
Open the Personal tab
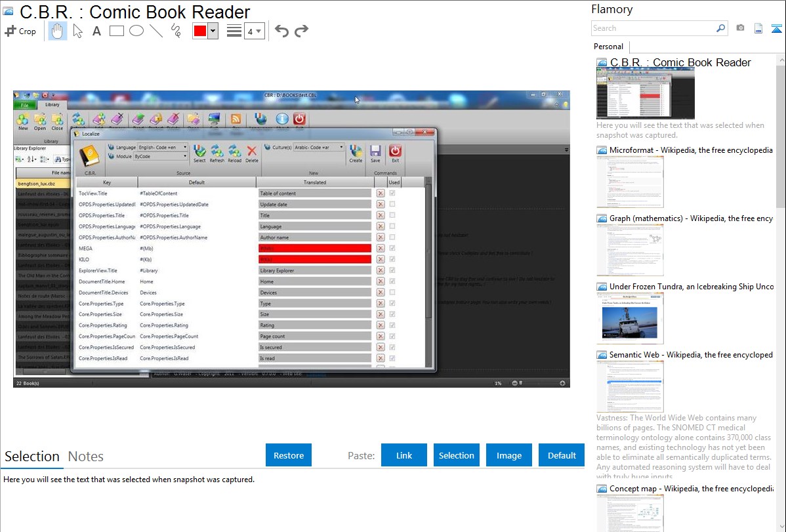(608, 47)
